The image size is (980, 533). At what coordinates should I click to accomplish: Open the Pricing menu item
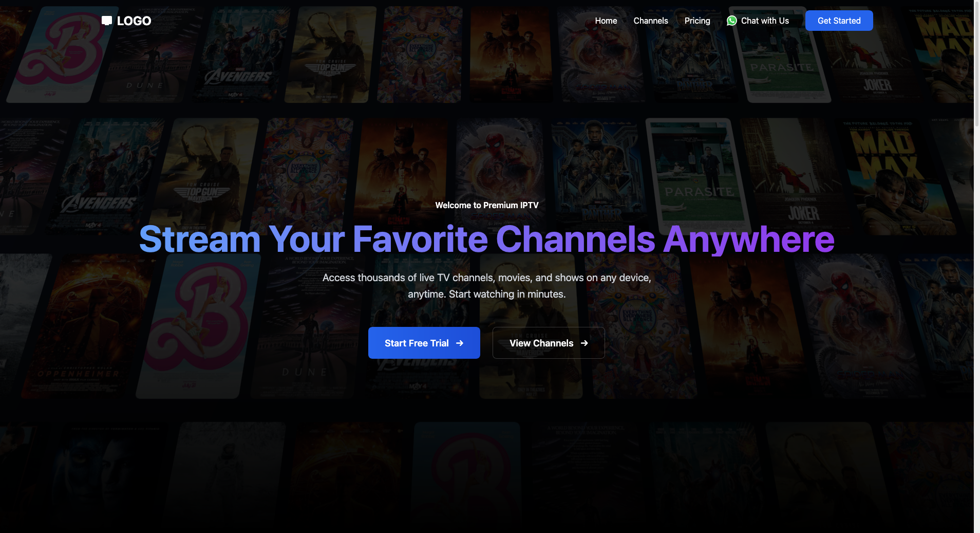point(697,21)
